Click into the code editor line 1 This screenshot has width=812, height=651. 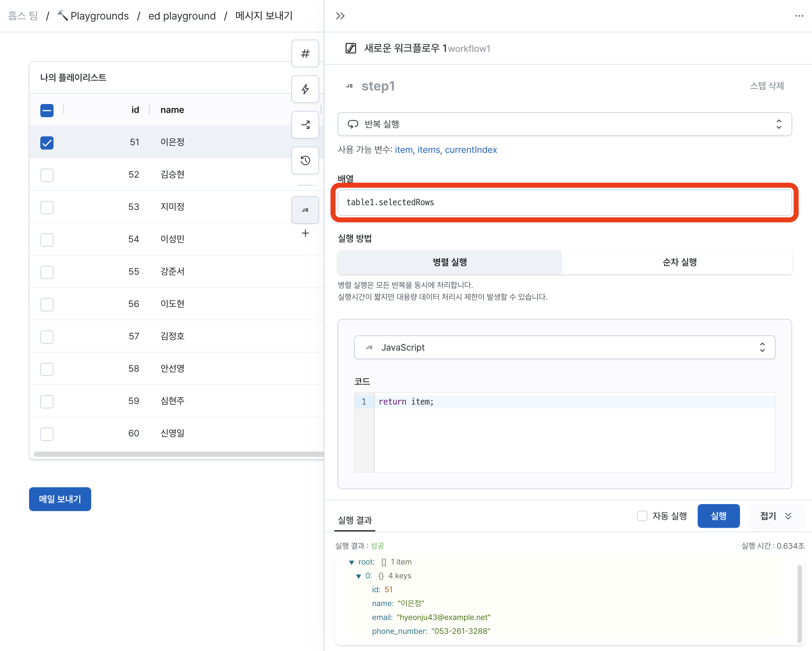(574, 401)
